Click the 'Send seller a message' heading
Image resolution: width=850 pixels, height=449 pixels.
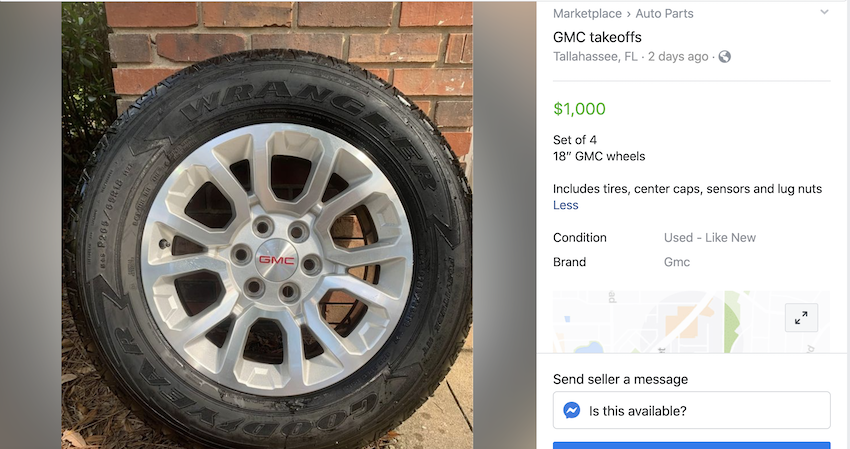point(620,379)
